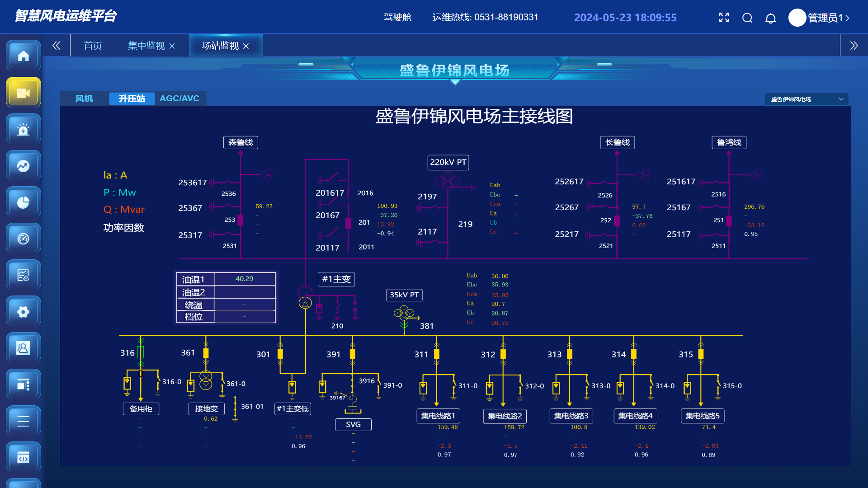Open the pie chart statistics icon
This screenshot has height=488, width=868.
point(23,202)
